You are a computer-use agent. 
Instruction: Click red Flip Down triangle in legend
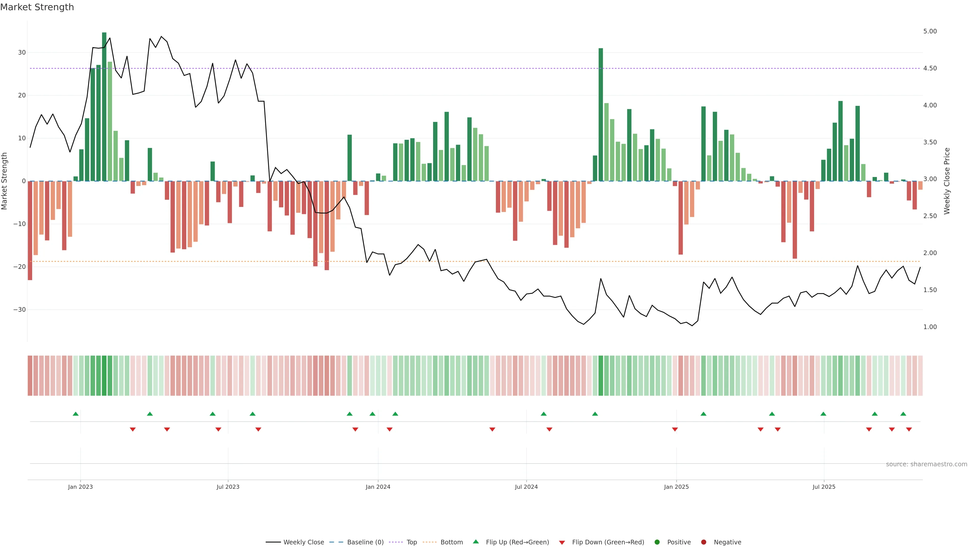click(562, 543)
